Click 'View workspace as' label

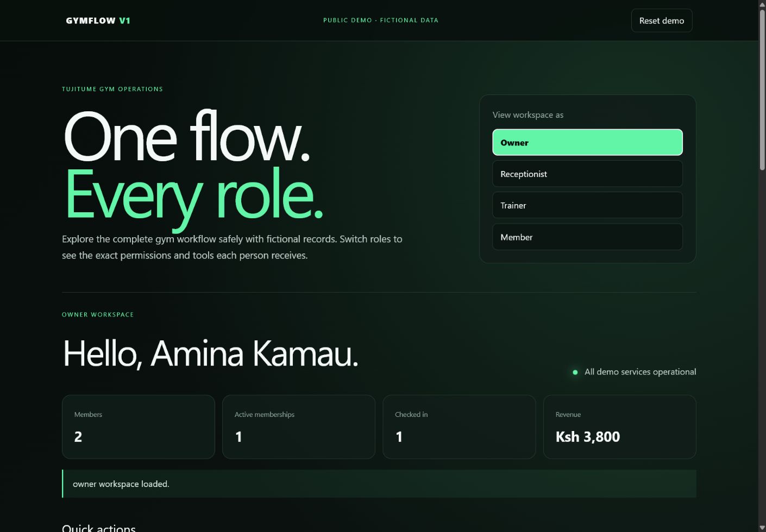tap(528, 115)
